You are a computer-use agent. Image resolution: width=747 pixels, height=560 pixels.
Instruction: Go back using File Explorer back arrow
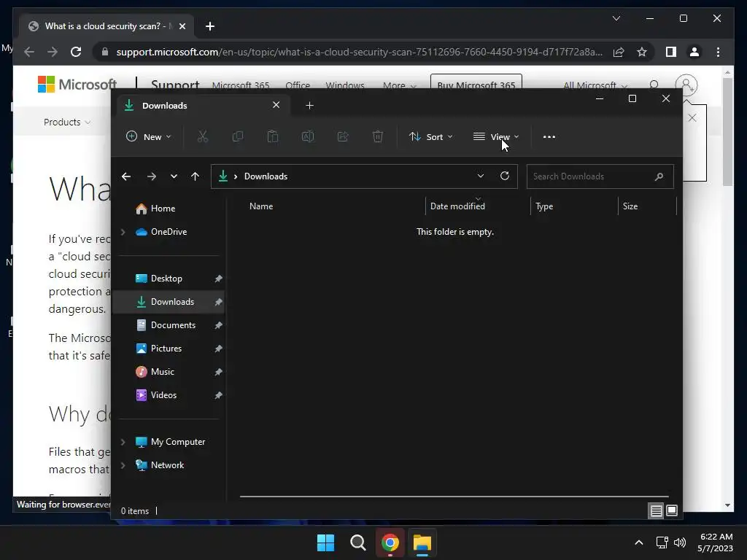pyautogui.click(x=126, y=176)
